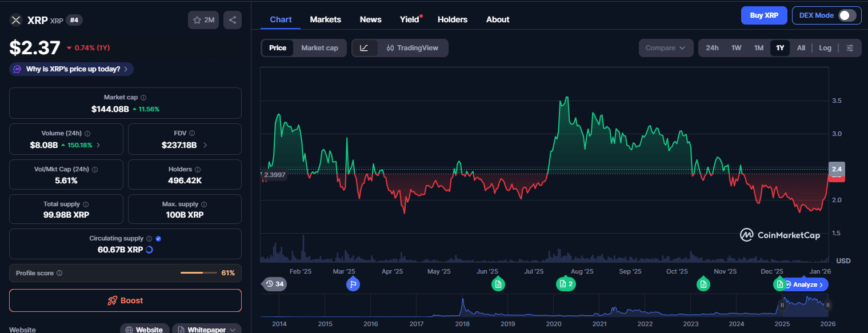Open the Compare dropdown
868x333 pixels.
point(665,48)
